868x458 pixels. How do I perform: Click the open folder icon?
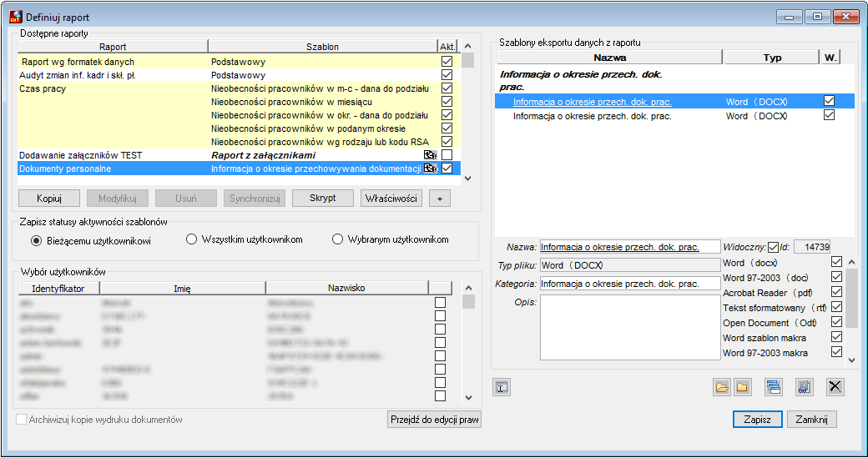click(x=722, y=387)
